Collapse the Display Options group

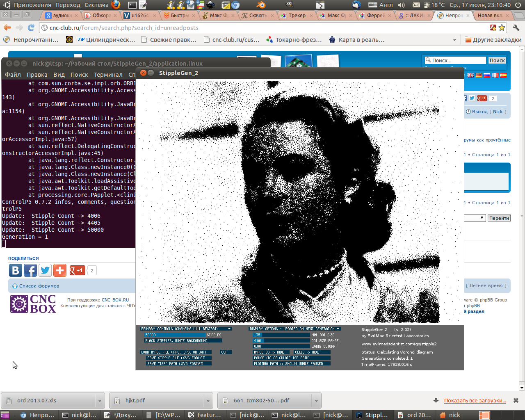coord(295,329)
